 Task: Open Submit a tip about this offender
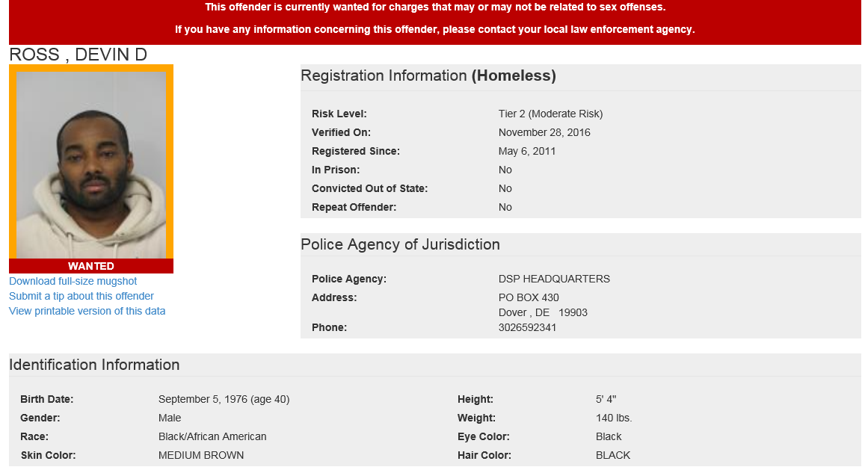81,296
